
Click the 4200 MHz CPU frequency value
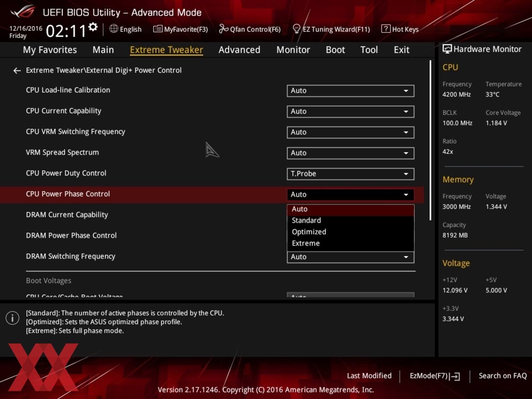457,94
